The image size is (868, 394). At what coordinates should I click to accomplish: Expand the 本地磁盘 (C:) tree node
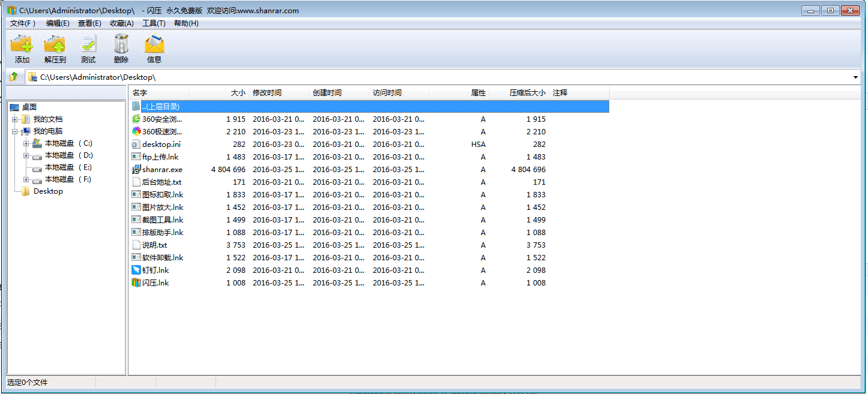[x=26, y=143]
